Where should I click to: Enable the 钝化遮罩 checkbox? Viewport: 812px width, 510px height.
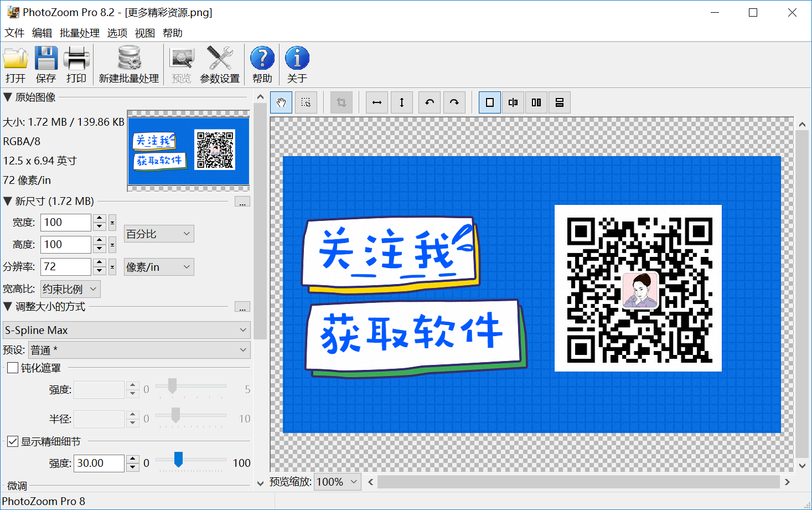13,368
